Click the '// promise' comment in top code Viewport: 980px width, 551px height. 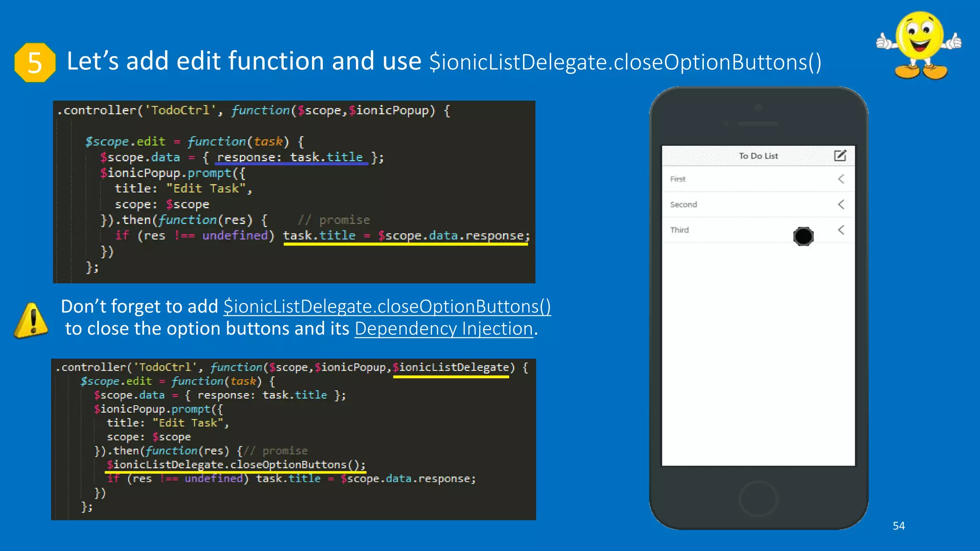pyautogui.click(x=334, y=220)
